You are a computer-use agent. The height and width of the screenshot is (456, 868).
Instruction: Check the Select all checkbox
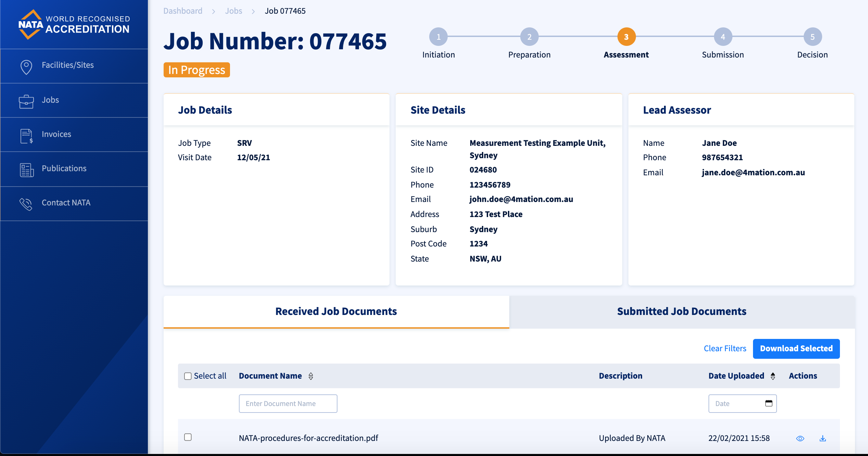pos(188,376)
